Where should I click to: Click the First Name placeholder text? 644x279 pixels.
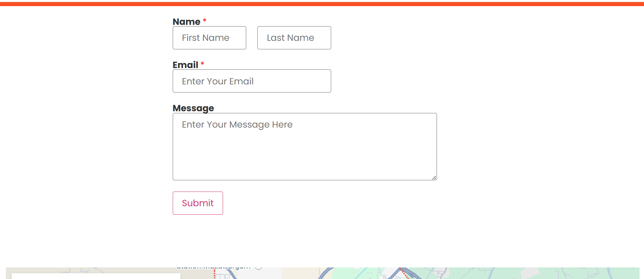pyautogui.click(x=206, y=38)
